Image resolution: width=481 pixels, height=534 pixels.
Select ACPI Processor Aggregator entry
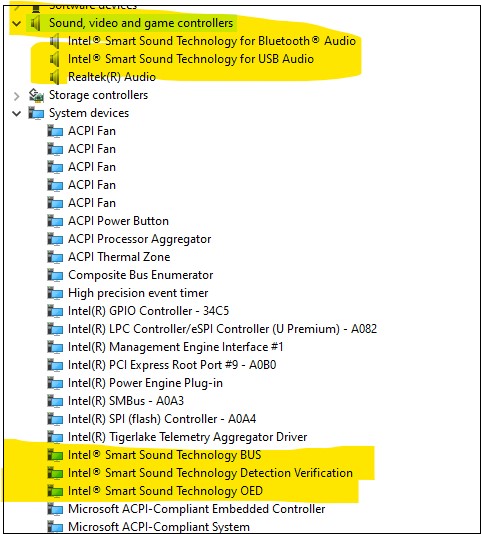pyautogui.click(x=139, y=239)
